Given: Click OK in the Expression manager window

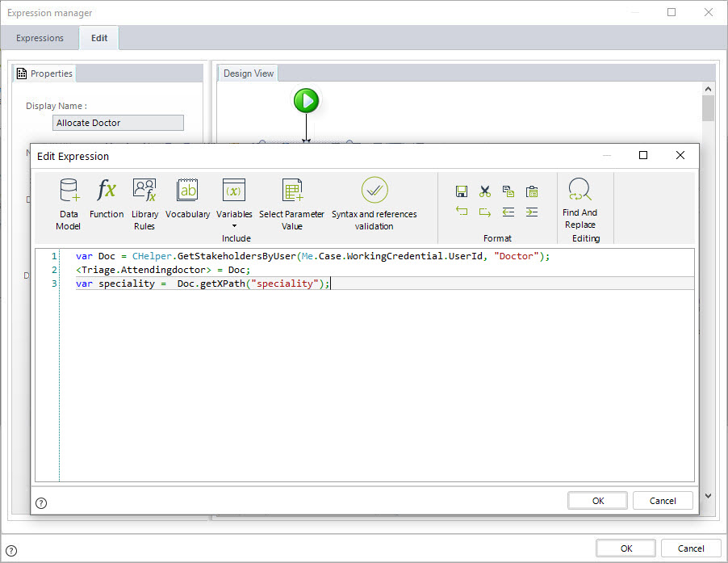Looking at the screenshot, I should pyautogui.click(x=626, y=548).
